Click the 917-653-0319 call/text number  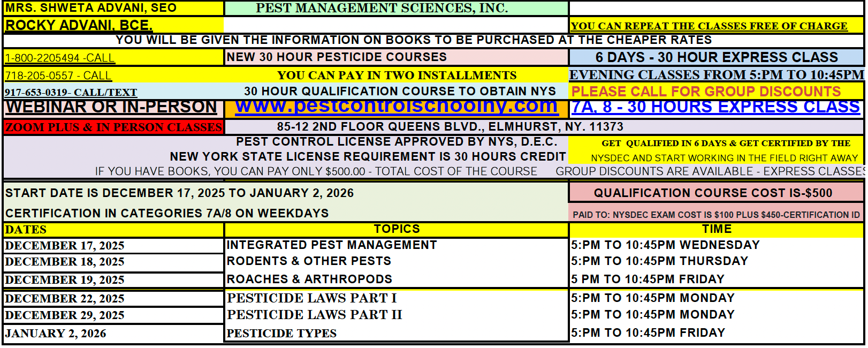tap(71, 93)
